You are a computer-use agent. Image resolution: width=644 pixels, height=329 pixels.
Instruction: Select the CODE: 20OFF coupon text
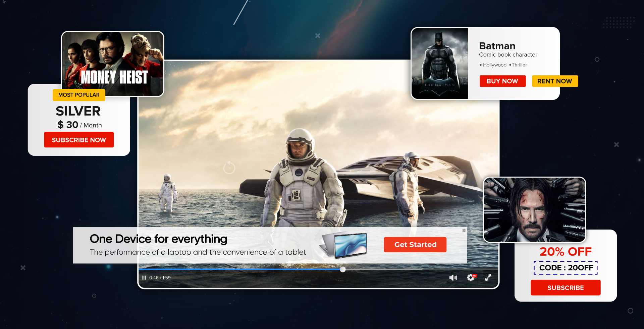click(565, 268)
